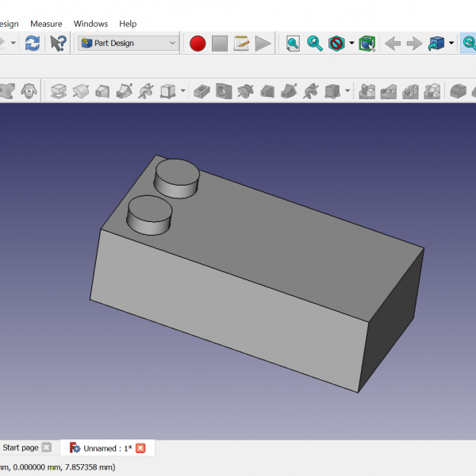Select the Revolution tool

pos(80,91)
